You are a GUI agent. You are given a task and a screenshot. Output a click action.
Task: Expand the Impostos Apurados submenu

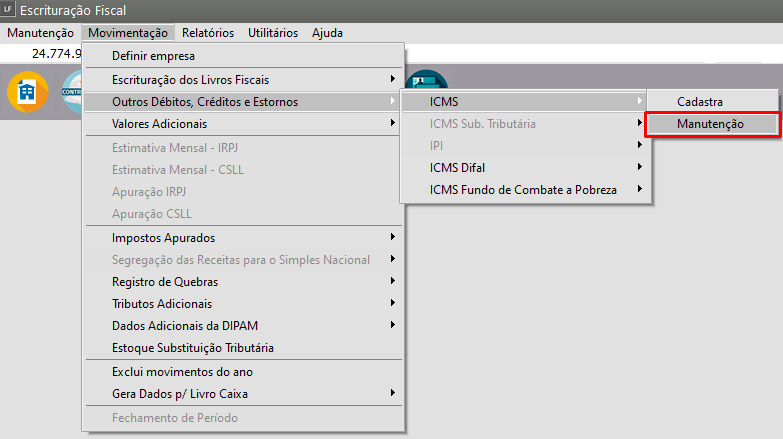163,237
